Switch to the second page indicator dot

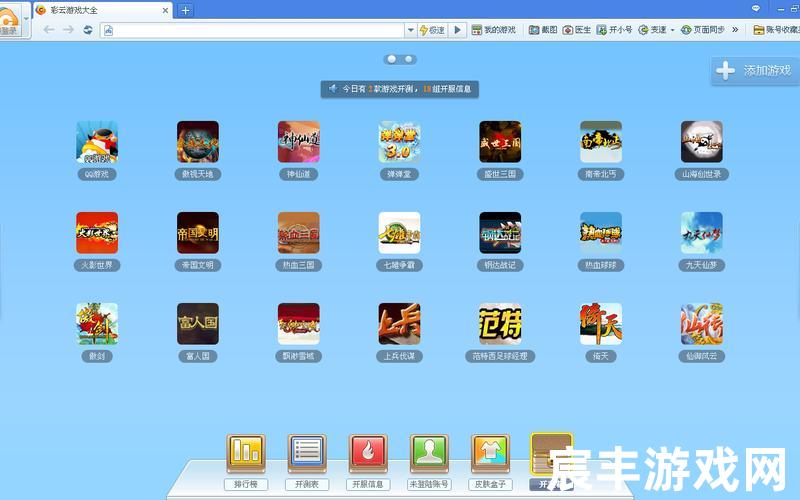coord(408,59)
